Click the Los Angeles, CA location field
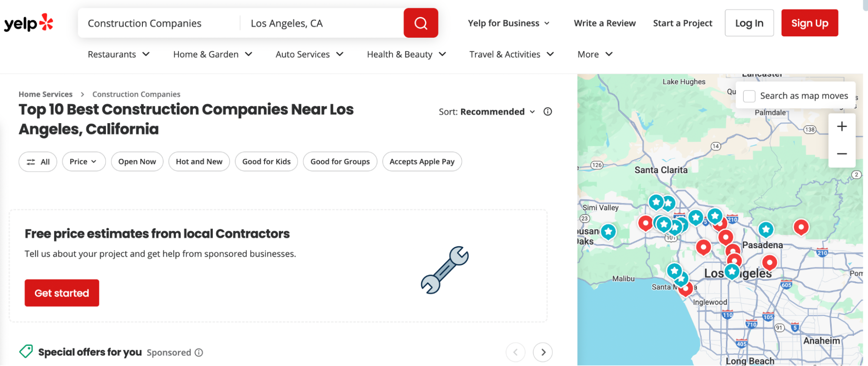The height and width of the screenshot is (366, 868). pos(322,23)
